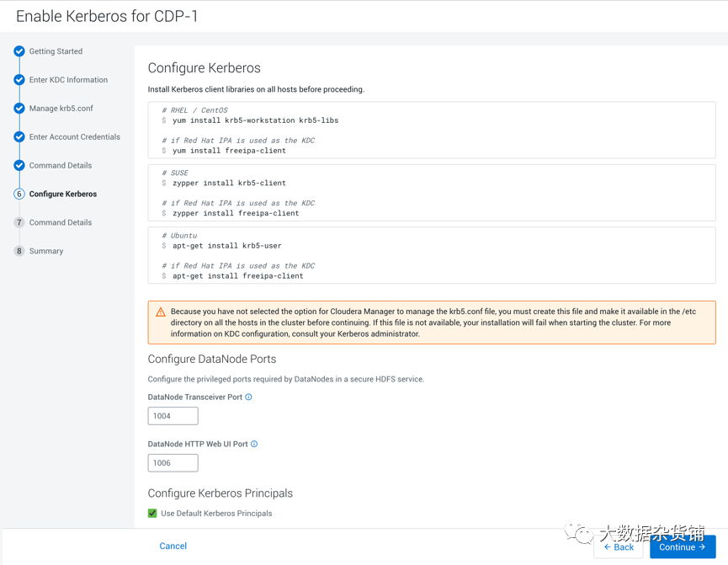Viewport: 728px width, 565px height.
Task: Click the Getting Started completed checkmark icon
Action: [x=19, y=51]
